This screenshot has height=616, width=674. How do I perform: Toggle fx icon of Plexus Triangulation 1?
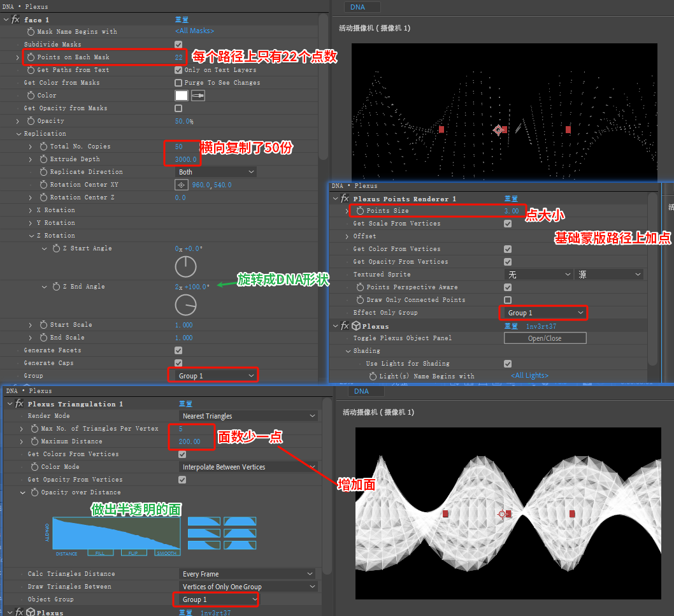[x=19, y=404]
